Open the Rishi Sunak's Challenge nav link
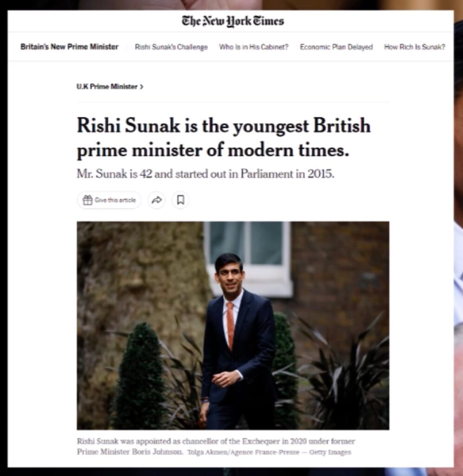 tap(171, 47)
